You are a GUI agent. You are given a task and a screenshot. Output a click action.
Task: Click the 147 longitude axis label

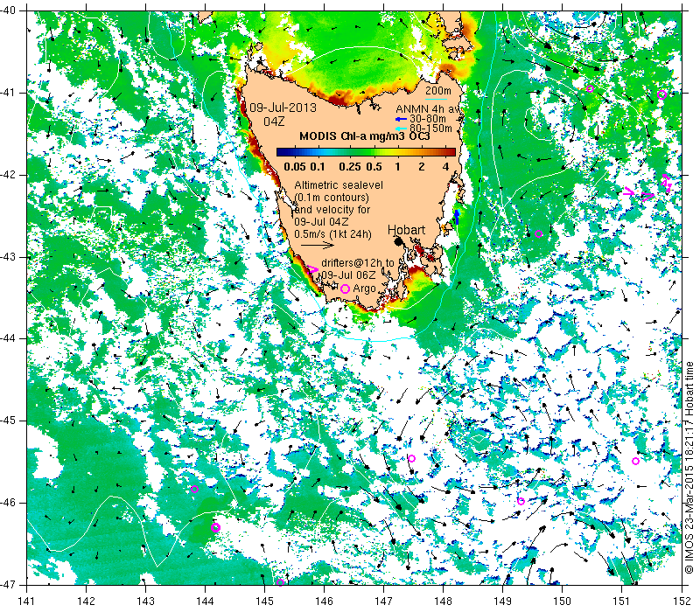(384, 601)
